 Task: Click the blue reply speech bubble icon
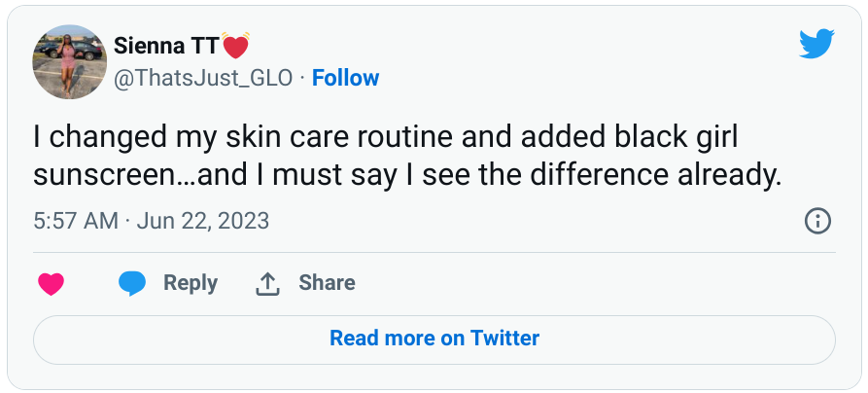point(132,283)
